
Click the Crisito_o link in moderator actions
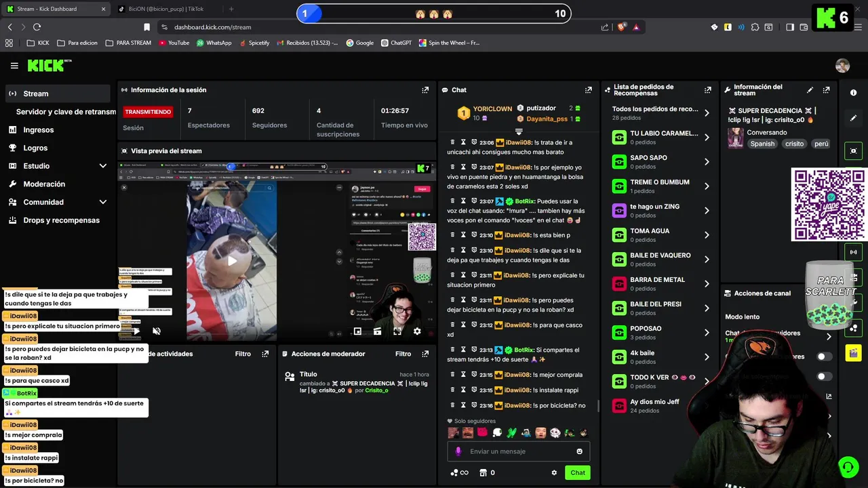pyautogui.click(x=376, y=390)
